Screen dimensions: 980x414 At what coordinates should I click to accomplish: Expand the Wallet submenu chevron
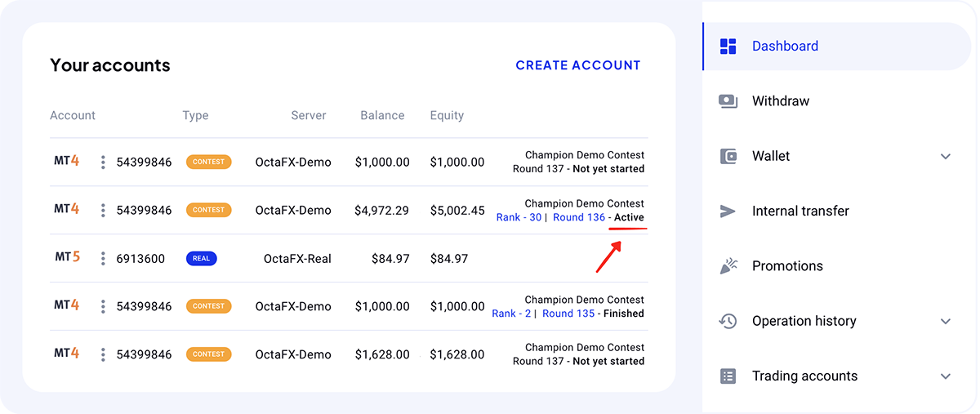946,156
